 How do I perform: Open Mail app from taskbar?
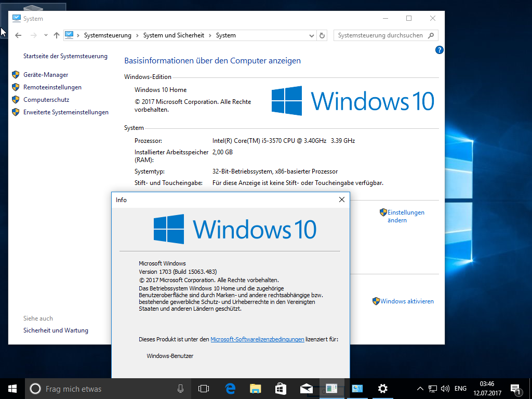click(306, 389)
